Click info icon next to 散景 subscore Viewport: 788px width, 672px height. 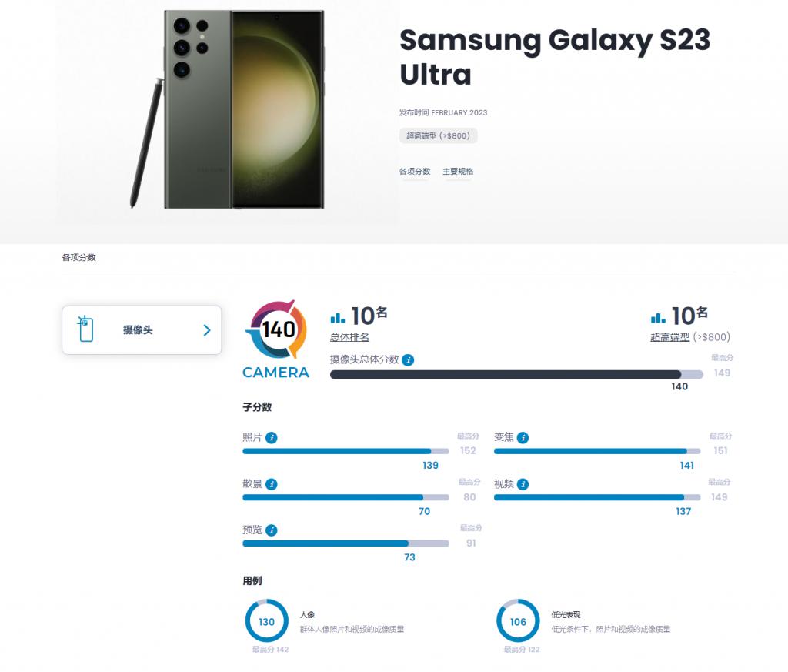coord(272,484)
